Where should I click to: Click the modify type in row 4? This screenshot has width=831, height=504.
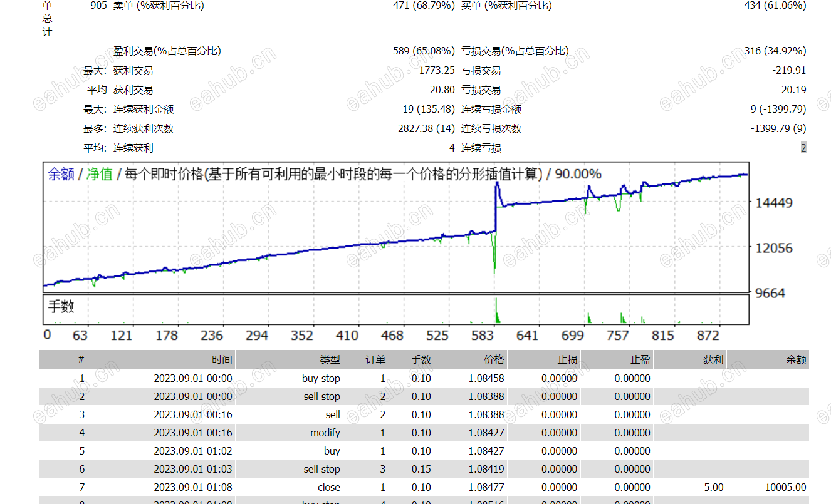coord(325,433)
